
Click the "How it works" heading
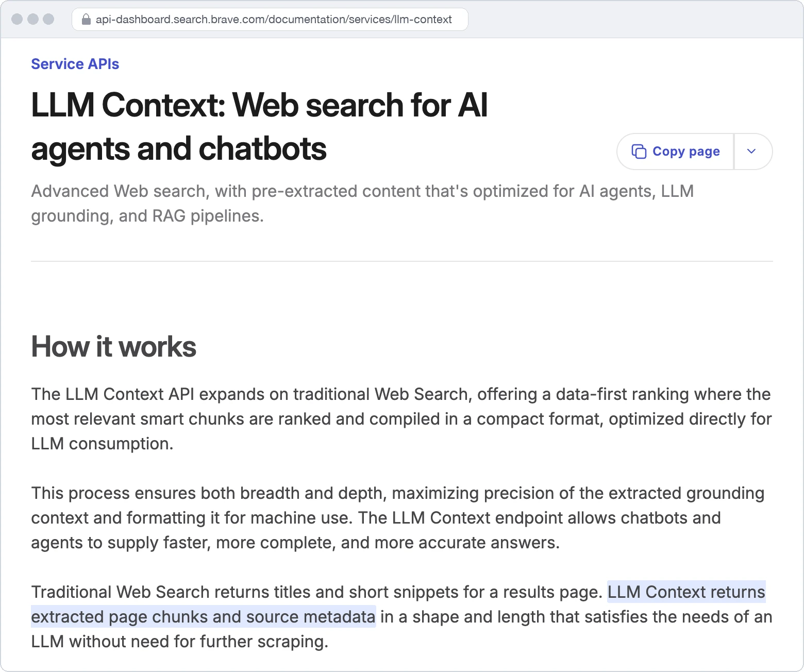(x=114, y=346)
